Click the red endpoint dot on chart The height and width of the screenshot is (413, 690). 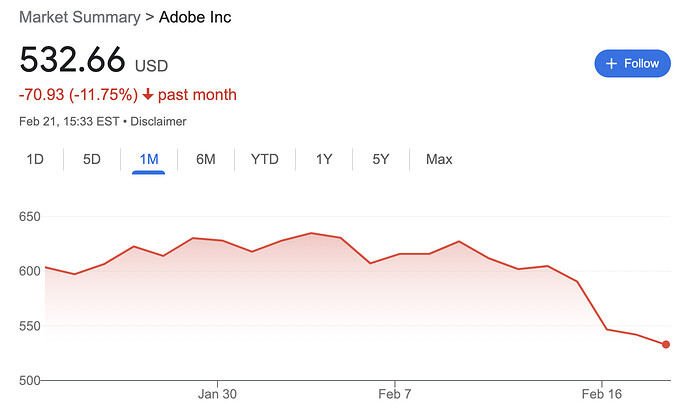point(666,345)
